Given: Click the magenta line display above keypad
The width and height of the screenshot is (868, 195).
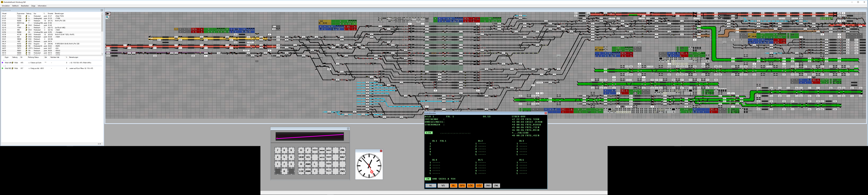Looking at the screenshot, I should coord(310,136).
